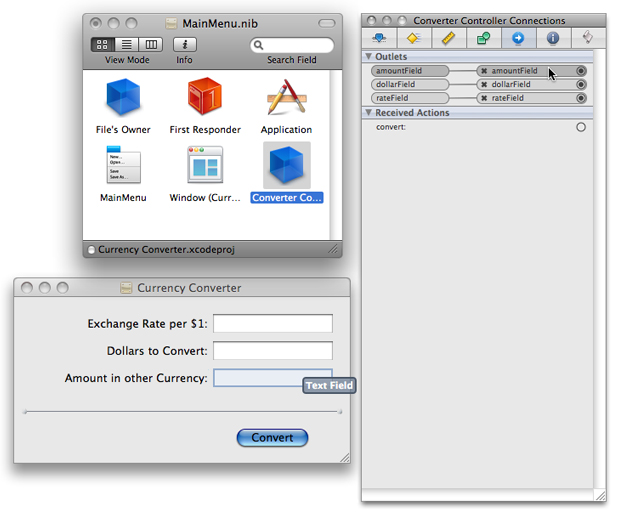Select the rateFIeld outlet name pill
Viewport: 619px width, 515px height.
[x=410, y=98]
